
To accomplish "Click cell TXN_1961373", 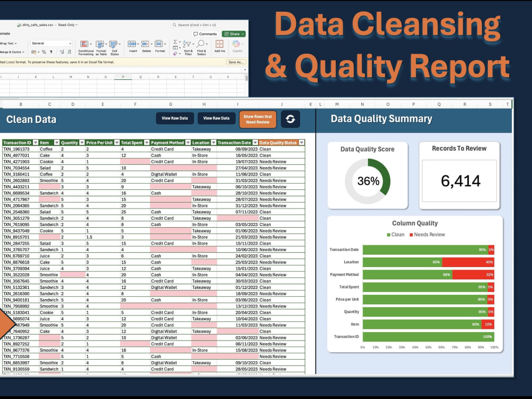I will click(20, 149).
